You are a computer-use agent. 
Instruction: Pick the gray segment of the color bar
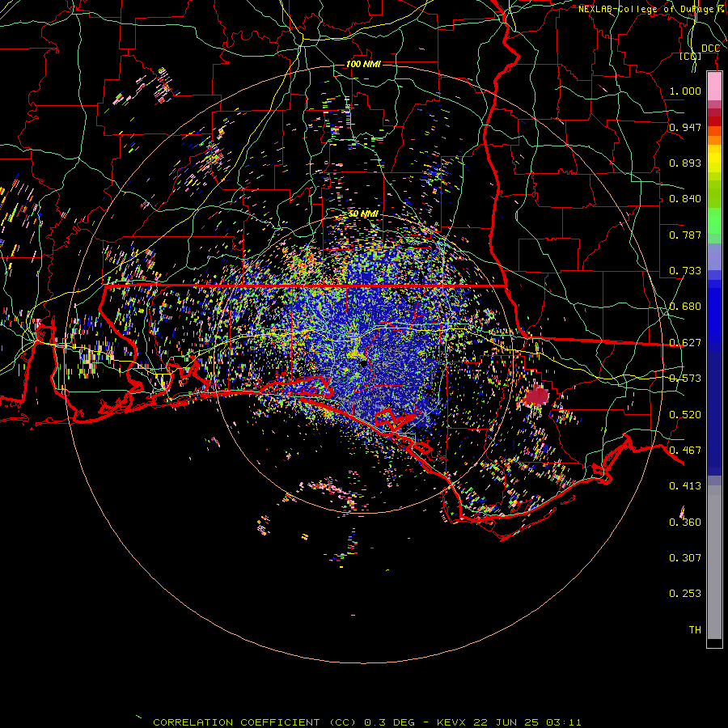[714, 562]
